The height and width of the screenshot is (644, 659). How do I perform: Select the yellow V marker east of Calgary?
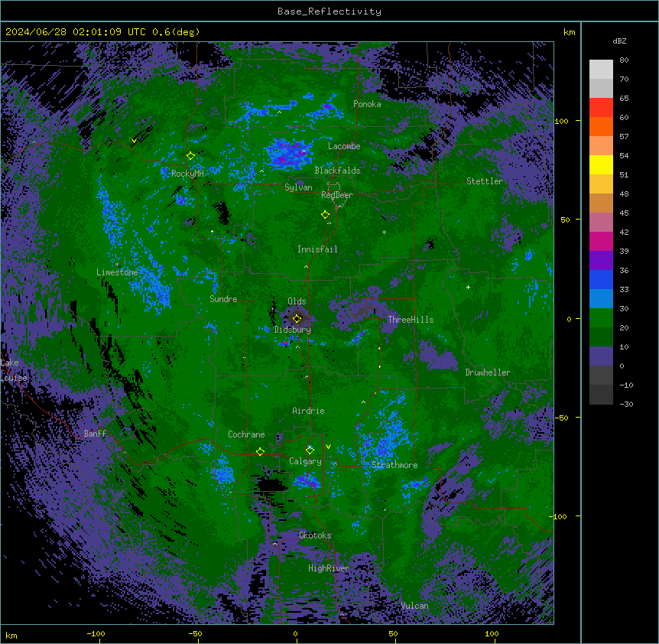pyautogui.click(x=328, y=447)
